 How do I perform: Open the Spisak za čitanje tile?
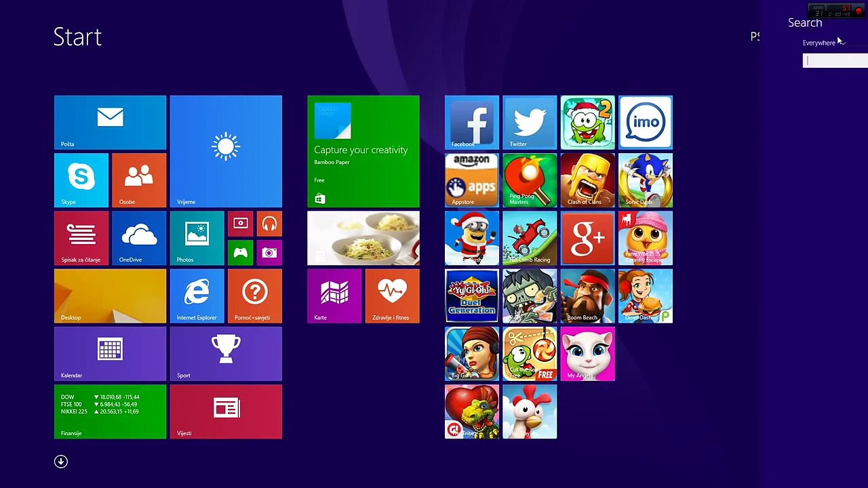(81, 238)
